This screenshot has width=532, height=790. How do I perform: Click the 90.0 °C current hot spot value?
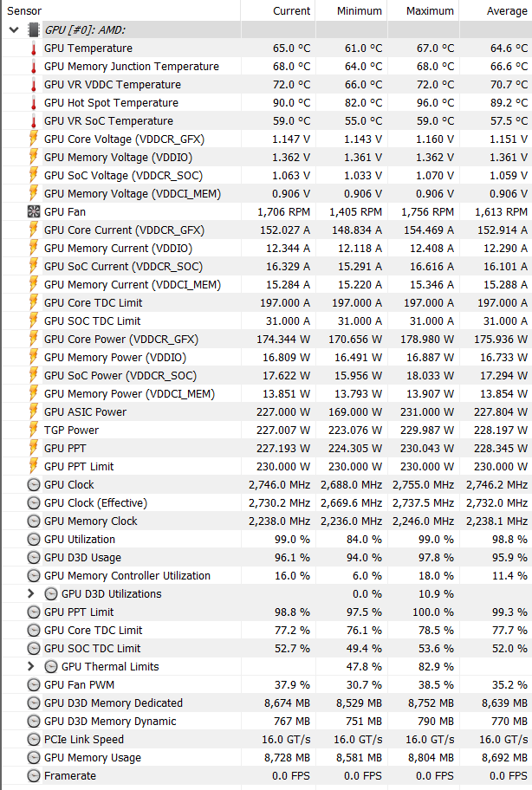tap(292, 103)
